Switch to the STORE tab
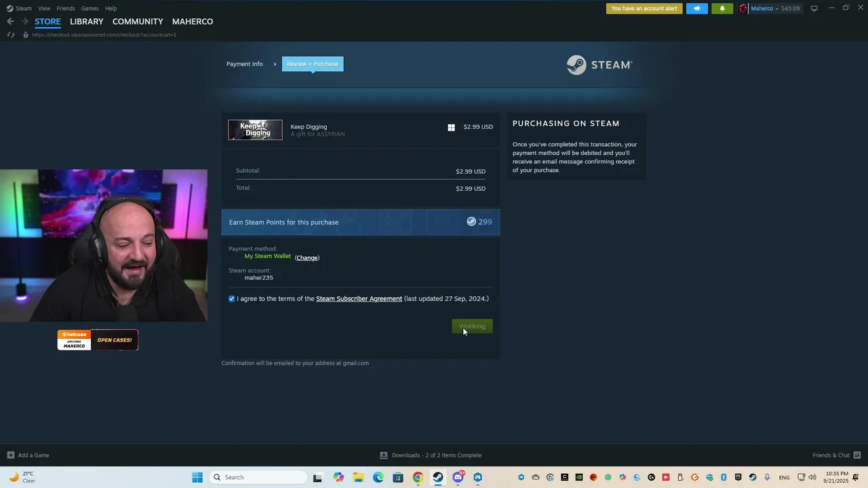This screenshot has width=868, height=488. click(x=47, y=22)
